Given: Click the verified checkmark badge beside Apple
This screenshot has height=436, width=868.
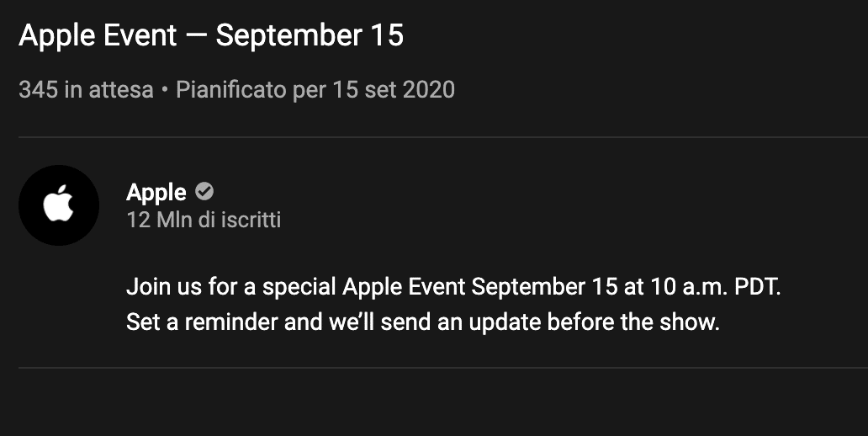Looking at the screenshot, I should tap(204, 192).
